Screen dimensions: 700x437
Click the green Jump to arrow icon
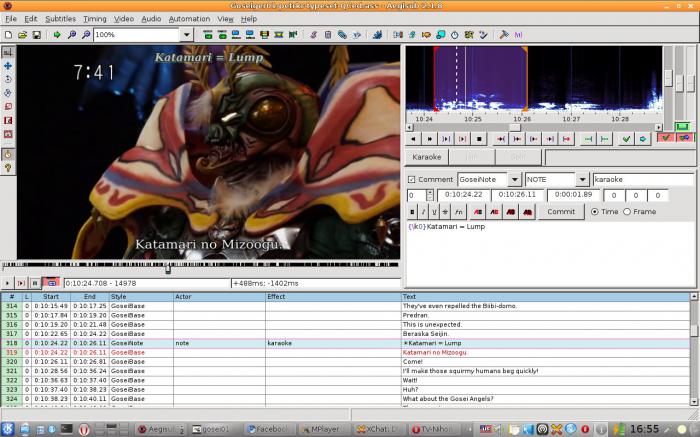pyautogui.click(x=57, y=35)
